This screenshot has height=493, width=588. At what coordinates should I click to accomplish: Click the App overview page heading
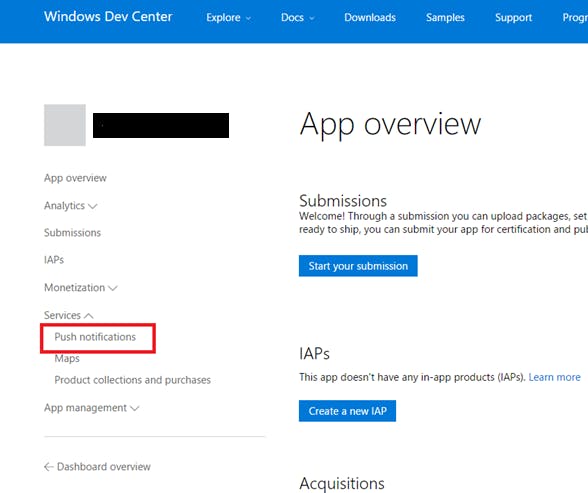pos(390,125)
